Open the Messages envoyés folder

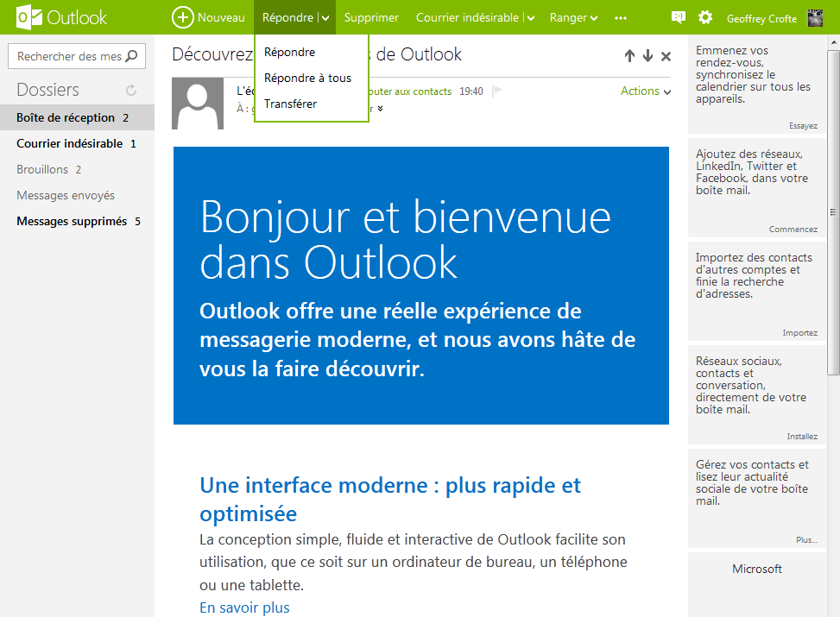point(77,196)
